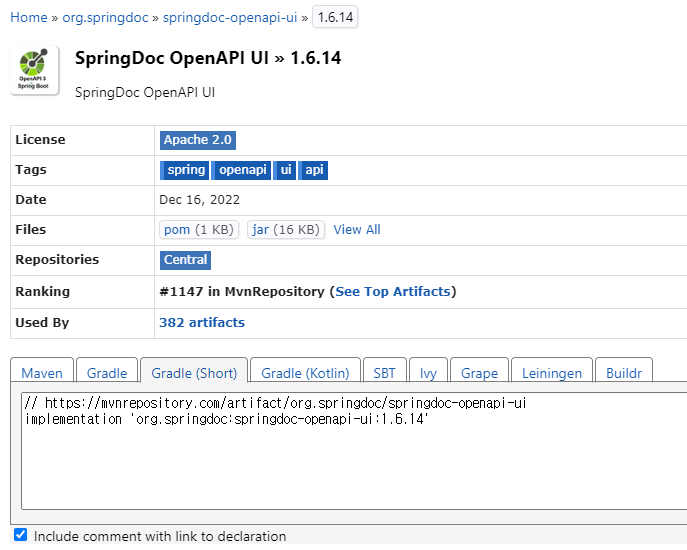
Task: Select the ui tag
Action: click(285, 170)
